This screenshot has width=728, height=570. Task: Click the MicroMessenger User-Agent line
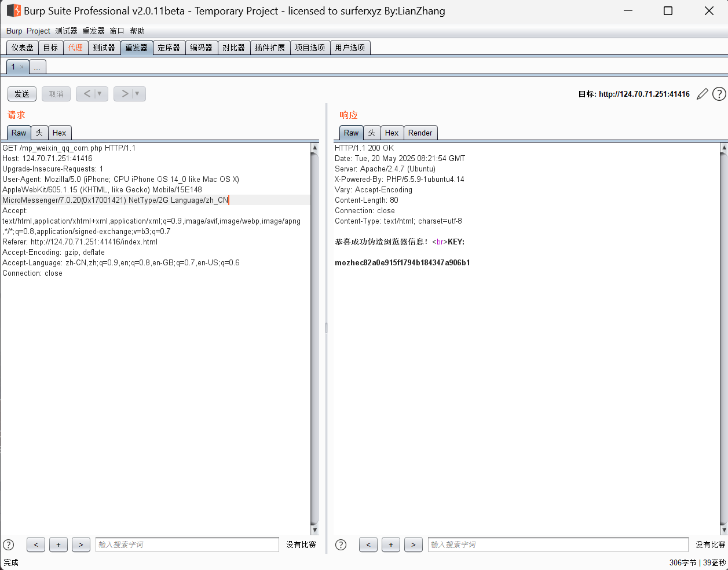pyautogui.click(x=116, y=200)
